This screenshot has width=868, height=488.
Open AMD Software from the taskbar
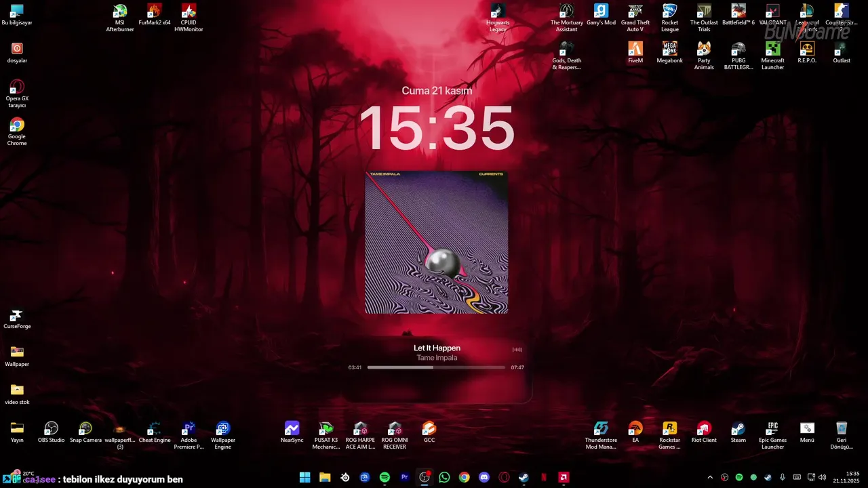[x=564, y=477]
